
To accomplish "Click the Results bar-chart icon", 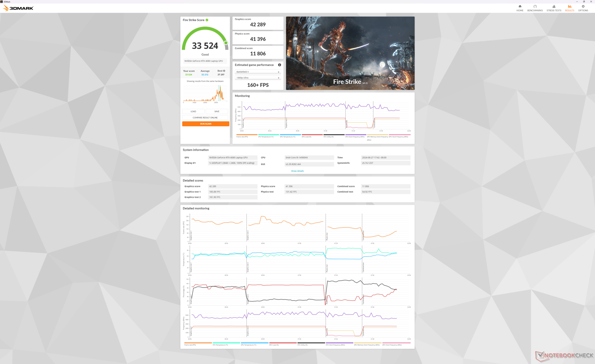I will point(570,6).
